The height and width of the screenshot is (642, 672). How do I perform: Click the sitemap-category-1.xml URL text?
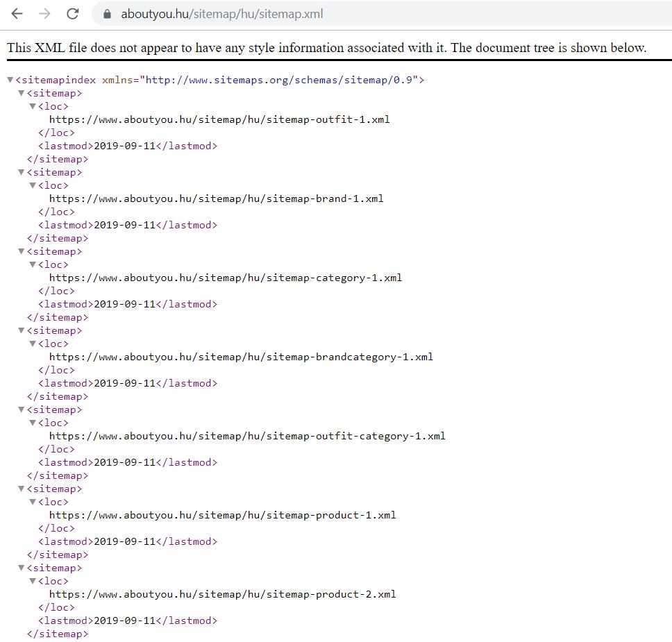[226, 278]
